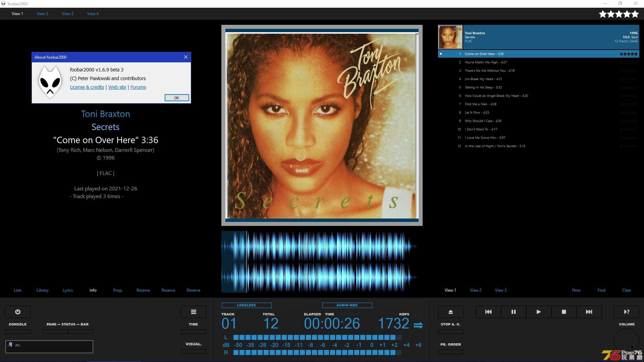Open the Lists panel tab
This screenshot has width=644, height=362.
[x=17, y=290]
